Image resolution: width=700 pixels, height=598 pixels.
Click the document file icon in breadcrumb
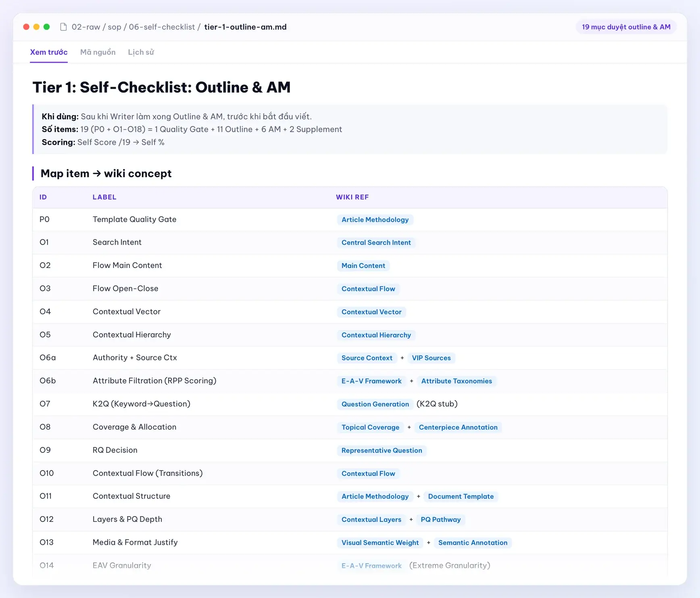click(63, 27)
